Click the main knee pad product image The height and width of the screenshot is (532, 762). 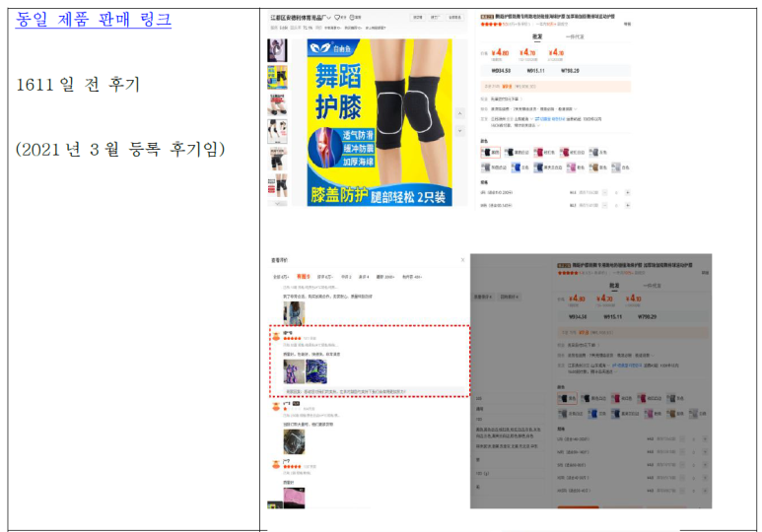(x=380, y=122)
